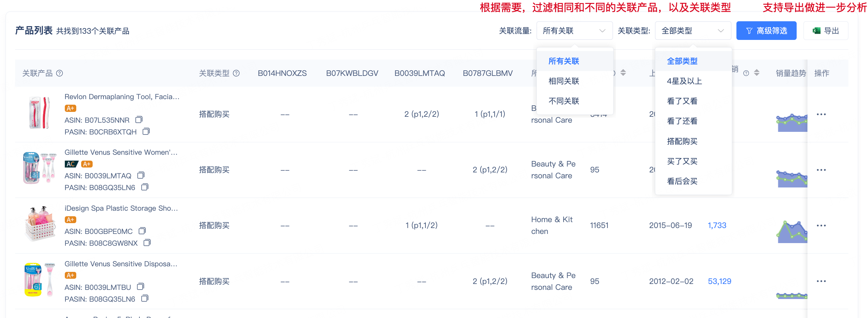
Task: Click cell 1 (p1,1/1) in Revlon row
Action: (490, 114)
